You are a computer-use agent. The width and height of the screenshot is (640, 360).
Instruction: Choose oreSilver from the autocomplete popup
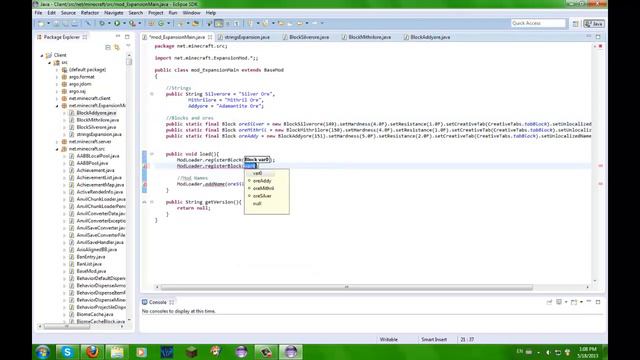262,196
